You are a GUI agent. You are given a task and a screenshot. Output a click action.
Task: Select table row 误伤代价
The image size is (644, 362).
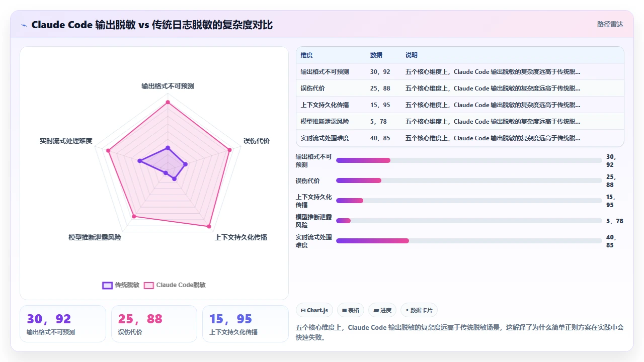click(x=460, y=88)
